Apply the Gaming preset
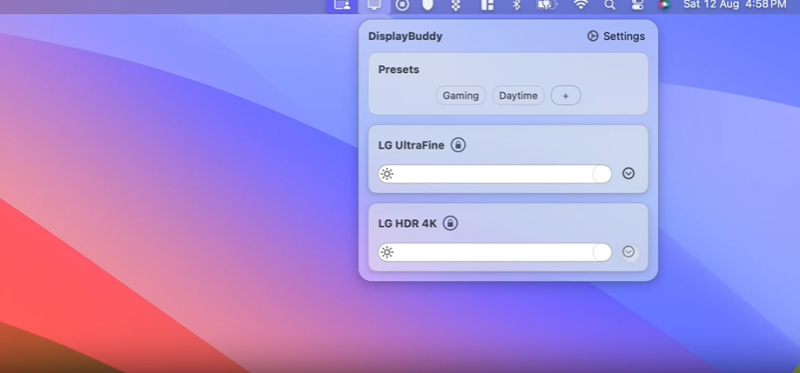800x373 pixels. click(461, 95)
